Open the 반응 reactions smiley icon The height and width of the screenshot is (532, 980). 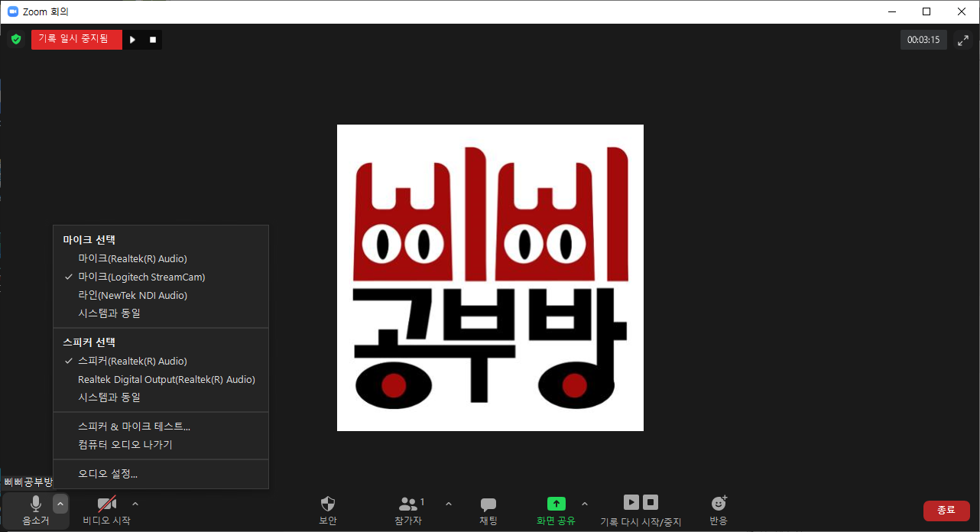pos(719,503)
